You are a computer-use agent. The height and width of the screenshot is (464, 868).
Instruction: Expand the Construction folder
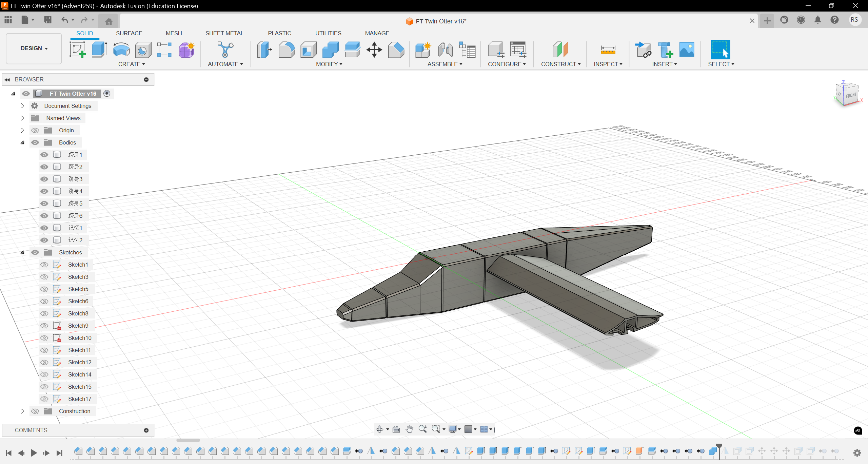(22, 411)
